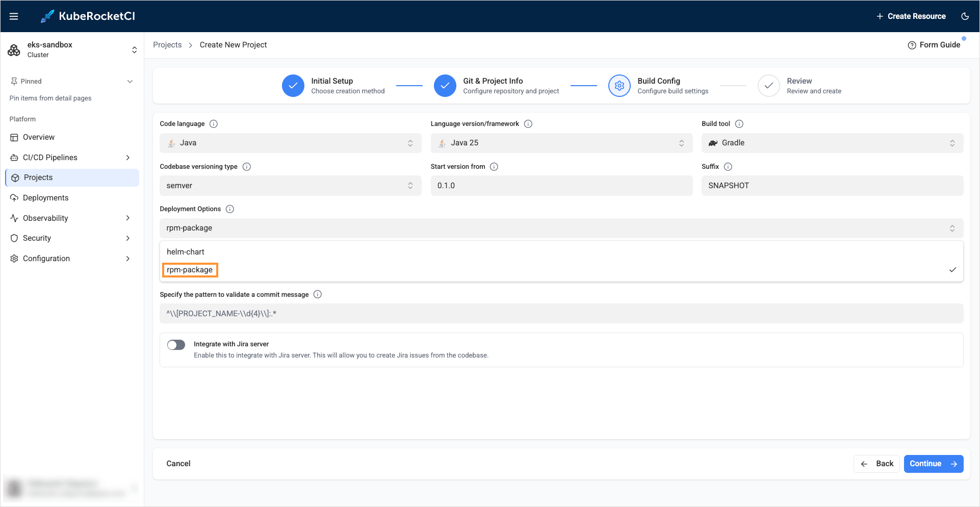Click the Back button
980x507 pixels.
coord(877,464)
